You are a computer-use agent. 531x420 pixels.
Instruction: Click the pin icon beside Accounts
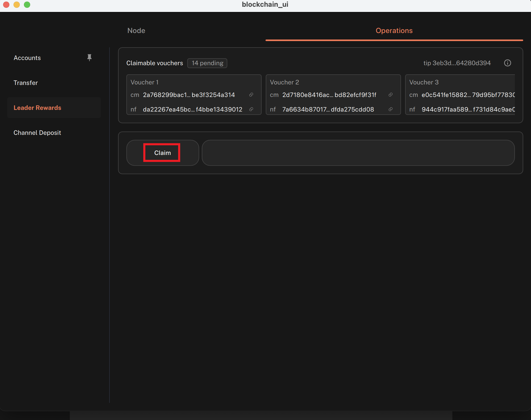[89, 58]
